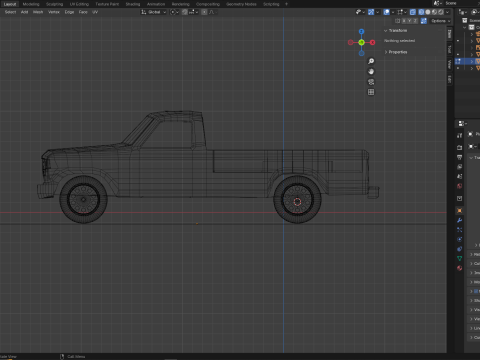Open the UV Editing workspace tab
Image resolution: width=480 pixels, height=360 pixels.
pos(79,4)
